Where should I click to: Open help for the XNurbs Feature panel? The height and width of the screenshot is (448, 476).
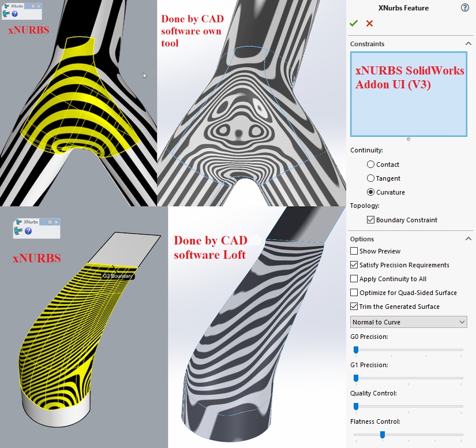click(x=465, y=8)
